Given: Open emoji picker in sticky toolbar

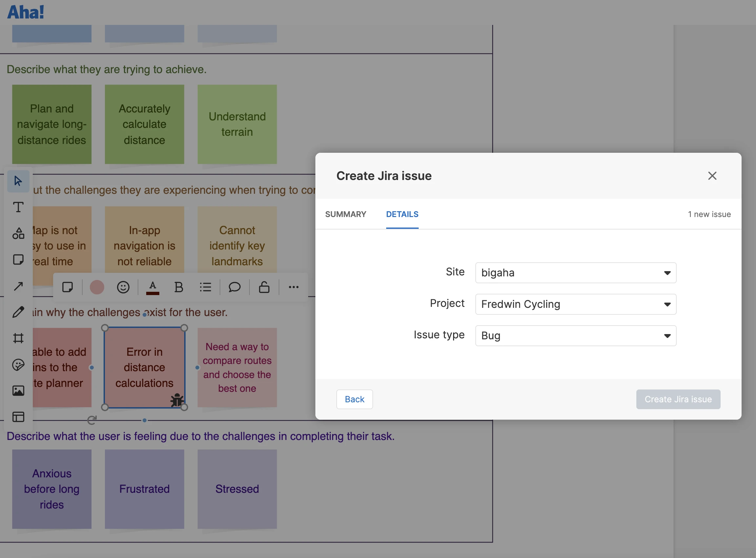Looking at the screenshot, I should [x=123, y=287].
